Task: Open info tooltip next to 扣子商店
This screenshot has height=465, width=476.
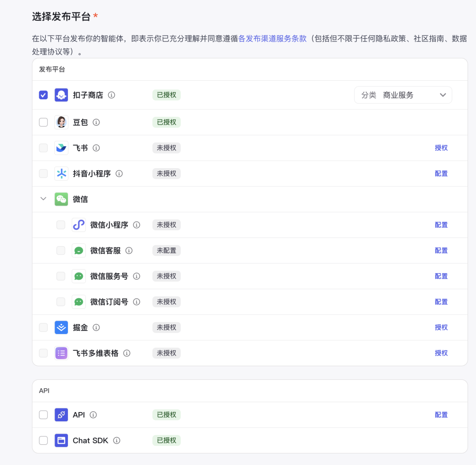Action: tap(112, 95)
